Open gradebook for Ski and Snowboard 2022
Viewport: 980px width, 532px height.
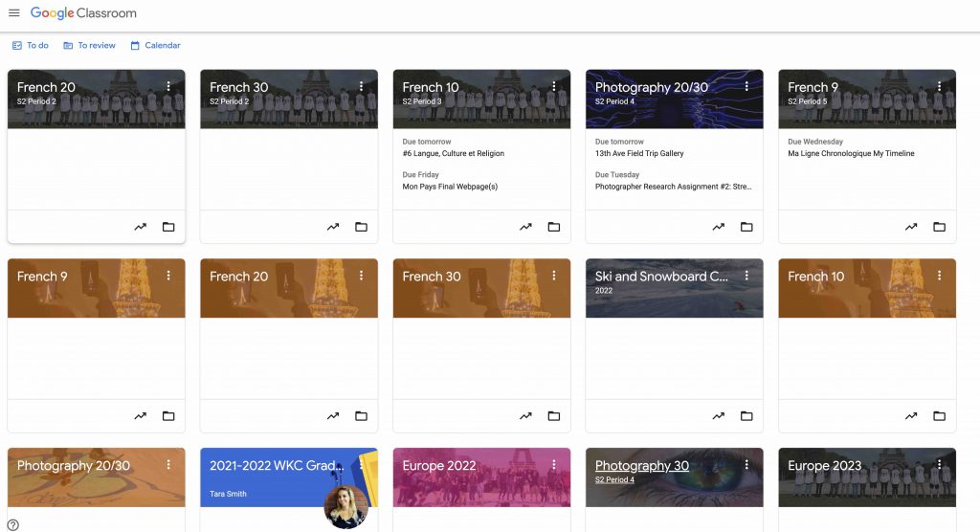point(718,415)
